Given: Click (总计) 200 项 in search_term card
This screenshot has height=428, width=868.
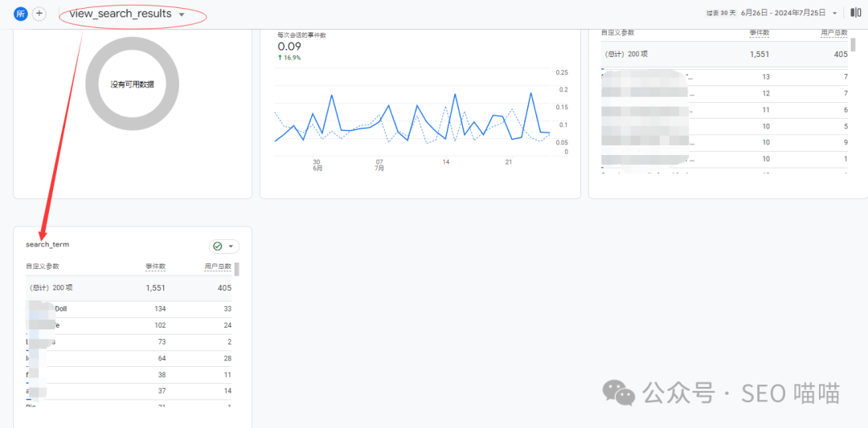Looking at the screenshot, I should click(49, 288).
